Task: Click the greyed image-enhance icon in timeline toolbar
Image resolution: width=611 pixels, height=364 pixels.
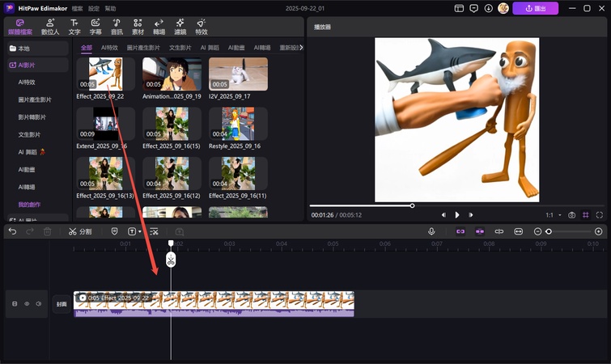Action: point(180,231)
